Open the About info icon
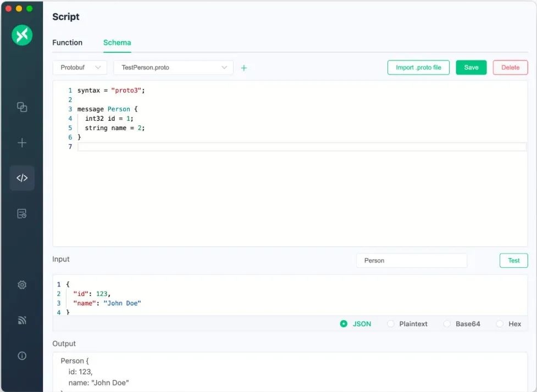537x392 pixels. click(22, 356)
